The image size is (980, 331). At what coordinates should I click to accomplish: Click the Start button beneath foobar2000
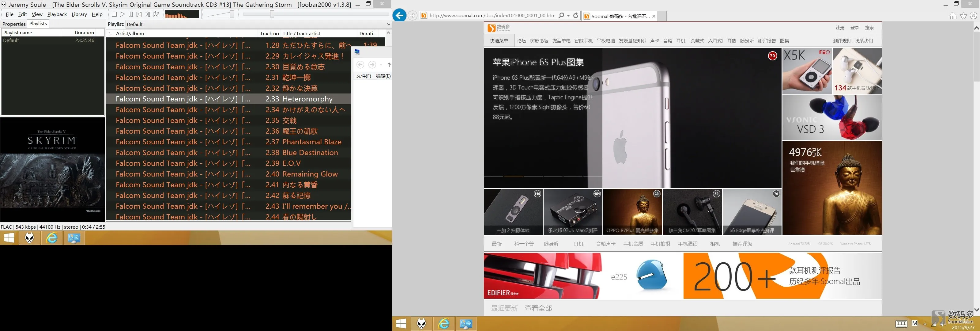coord(9,238)
